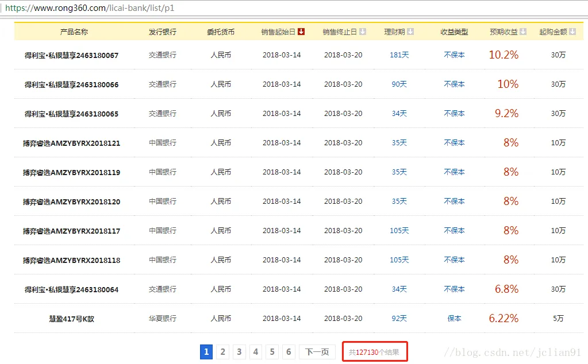Click the 181天 term link
The height and width of the screenshot is (364, 588).
[398, 55]
